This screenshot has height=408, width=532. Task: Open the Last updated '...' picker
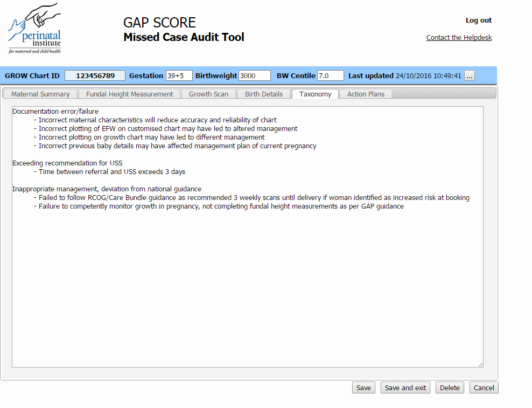(x=469, y=75)
